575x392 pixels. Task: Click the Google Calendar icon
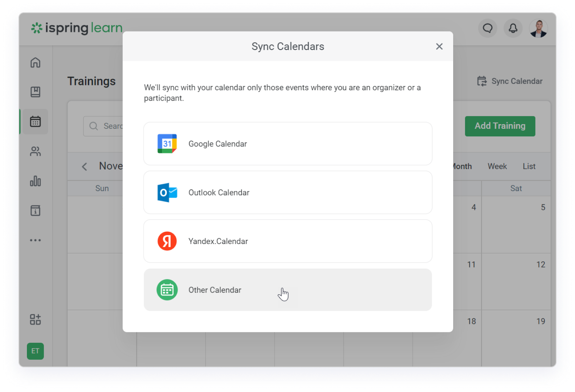[x=167, y=144]
